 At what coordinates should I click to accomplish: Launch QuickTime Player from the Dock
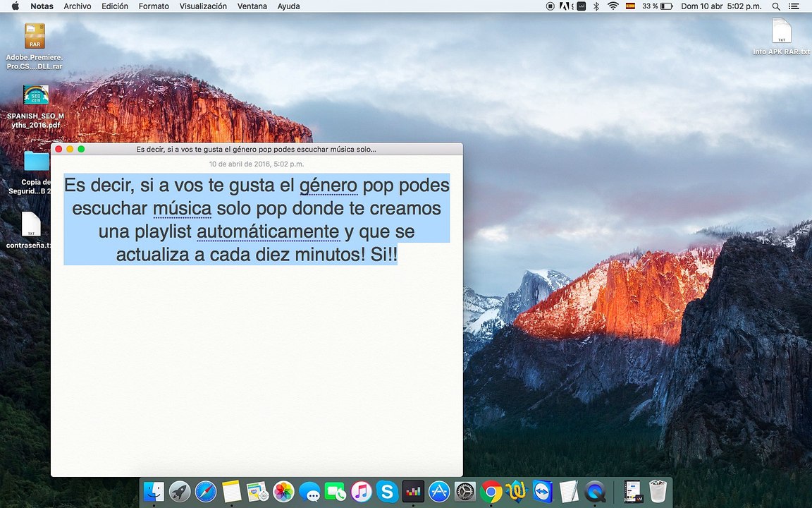594,491
